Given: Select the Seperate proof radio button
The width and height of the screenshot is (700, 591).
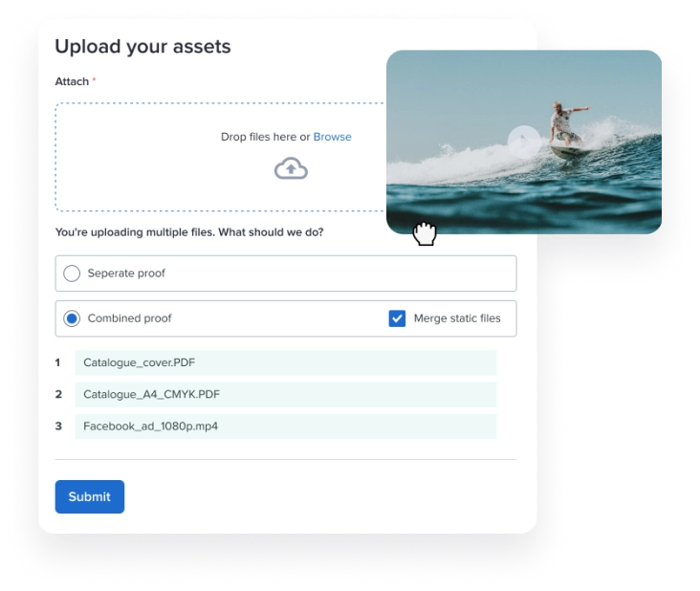Looking at the screenshot, I should point(72,274).
